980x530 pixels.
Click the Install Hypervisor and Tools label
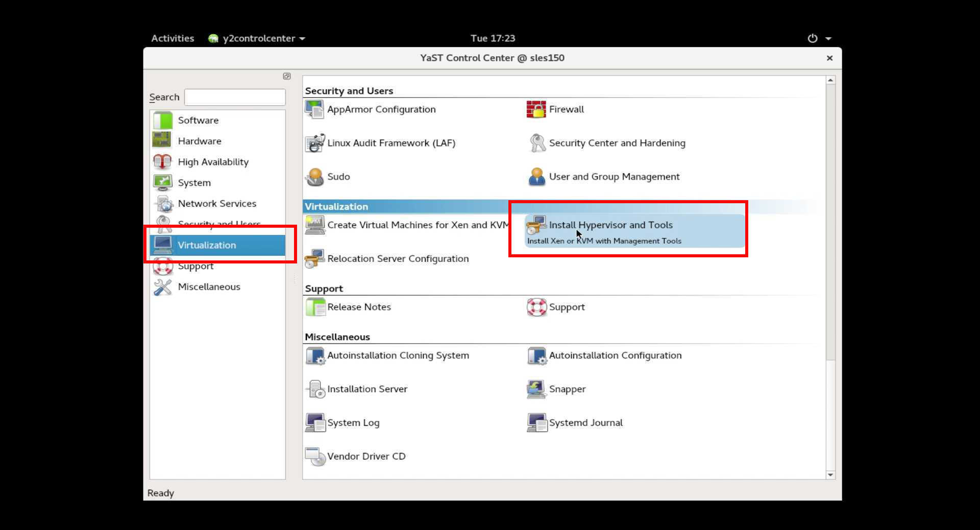pos(610,225)
